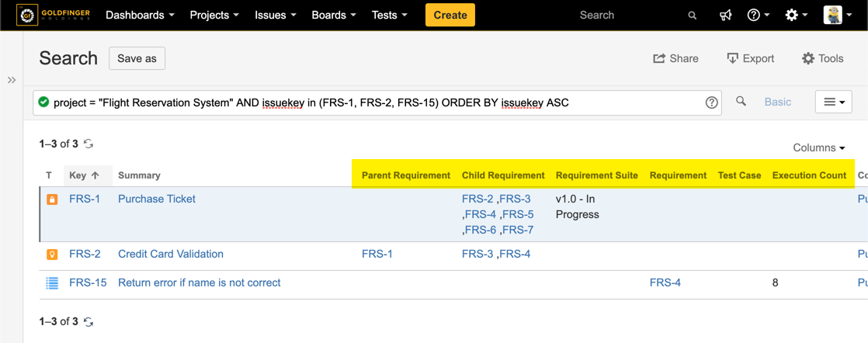Open the view layout switcher dropdown
This screenshot has height=343, width=868.
point(834,102)
